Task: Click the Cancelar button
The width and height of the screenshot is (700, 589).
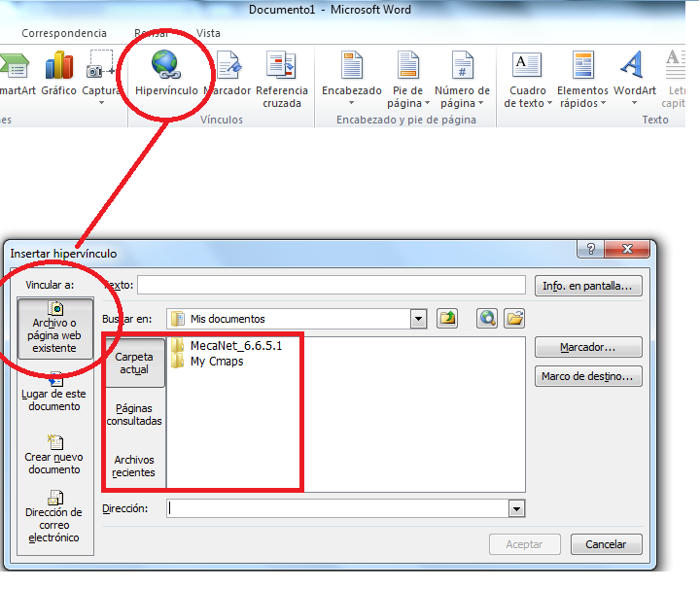Action: [607, 544]
